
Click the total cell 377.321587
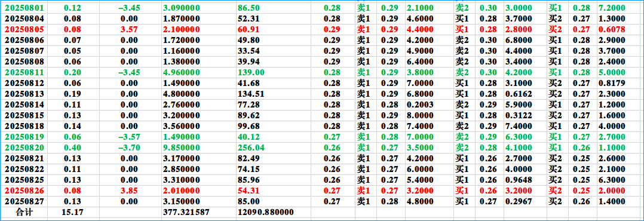pyautogui.click(x=186, y=212)
